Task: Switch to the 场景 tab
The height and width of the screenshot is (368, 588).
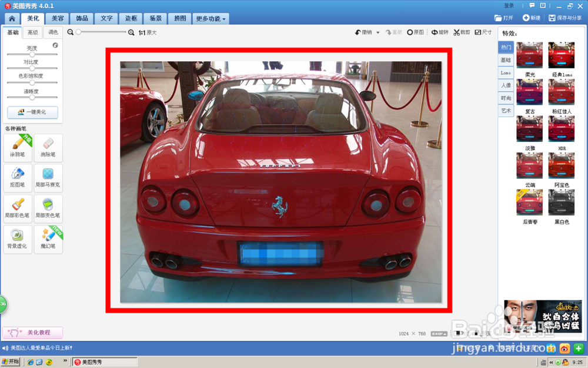Action: 155,18
